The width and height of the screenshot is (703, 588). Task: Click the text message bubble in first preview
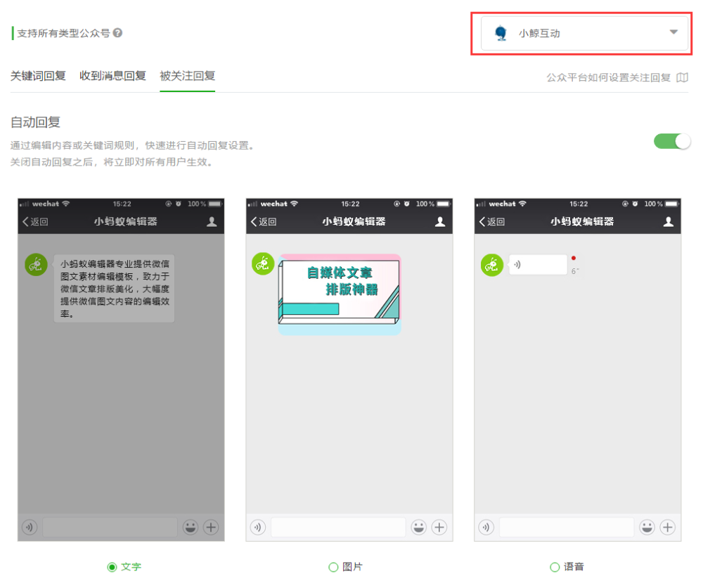click(114, 288)
